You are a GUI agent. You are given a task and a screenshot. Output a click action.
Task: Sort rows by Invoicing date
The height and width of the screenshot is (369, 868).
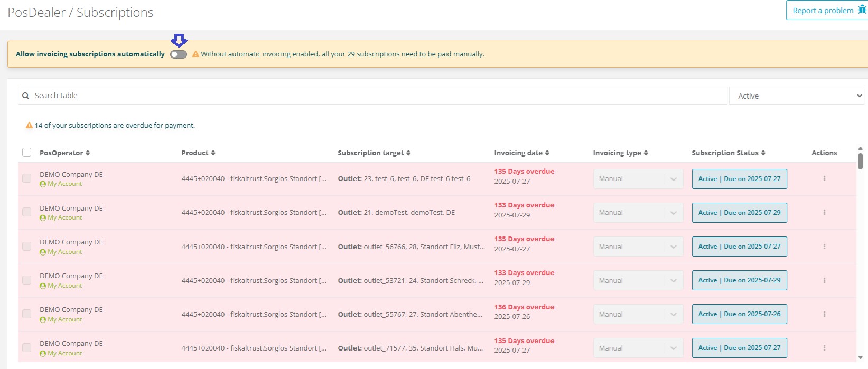[x=547, y=153]
